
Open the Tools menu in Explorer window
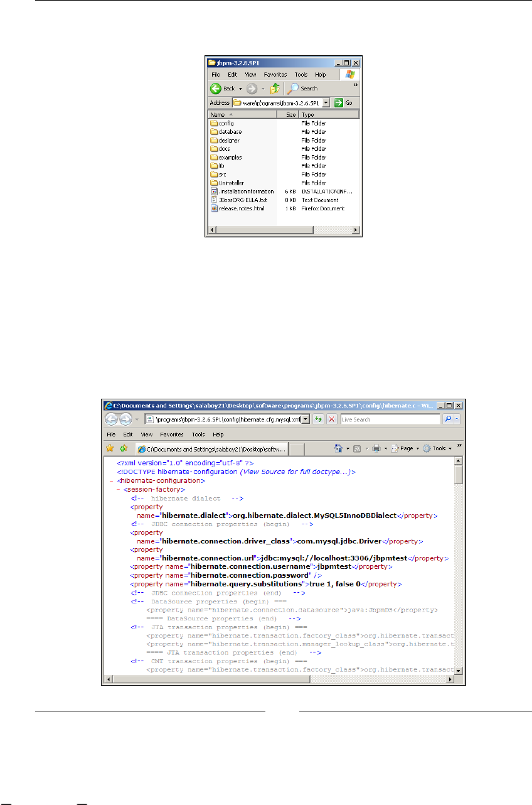pos(301,74)
